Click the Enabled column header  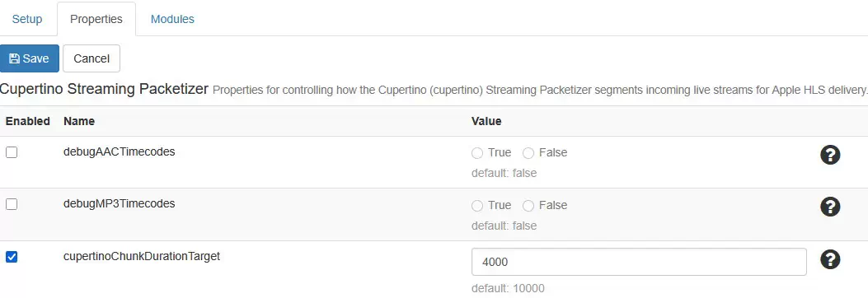pyautogui.click(x=28, y=121)
